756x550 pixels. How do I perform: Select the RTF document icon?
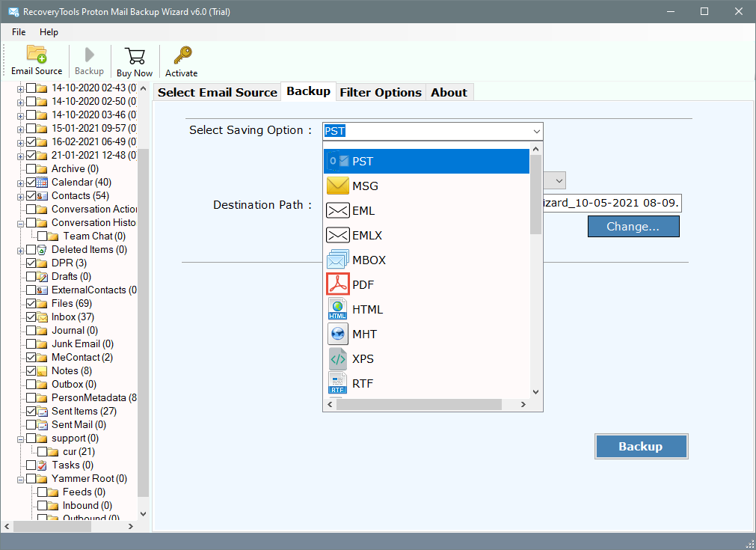[x=337, y=383]
